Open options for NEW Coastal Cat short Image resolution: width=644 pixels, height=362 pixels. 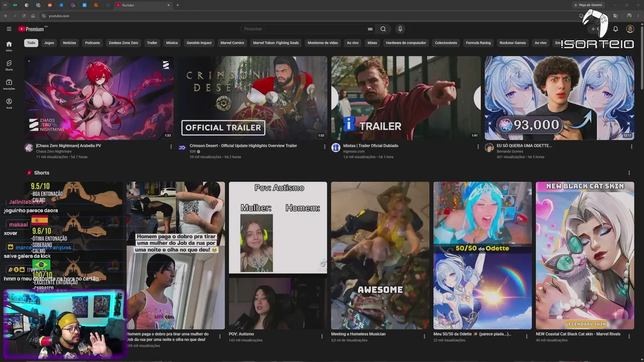pyautogui.click(x=629, y=336)
